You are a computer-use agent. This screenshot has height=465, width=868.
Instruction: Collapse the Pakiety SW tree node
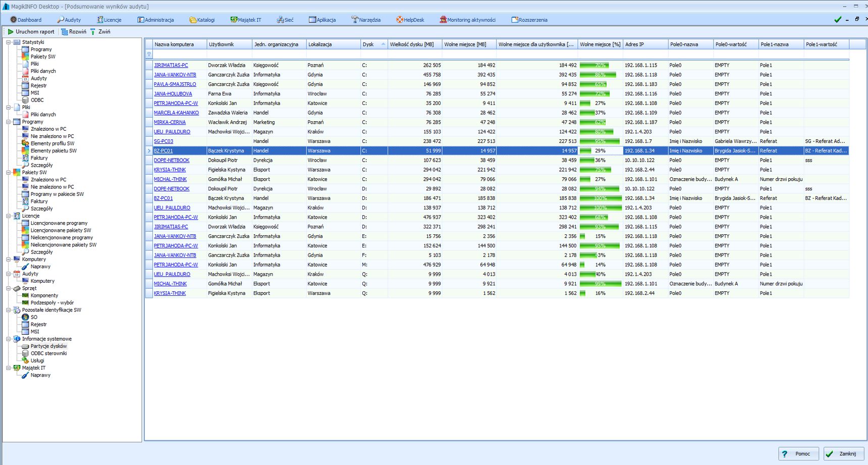[x=9, y=173]
